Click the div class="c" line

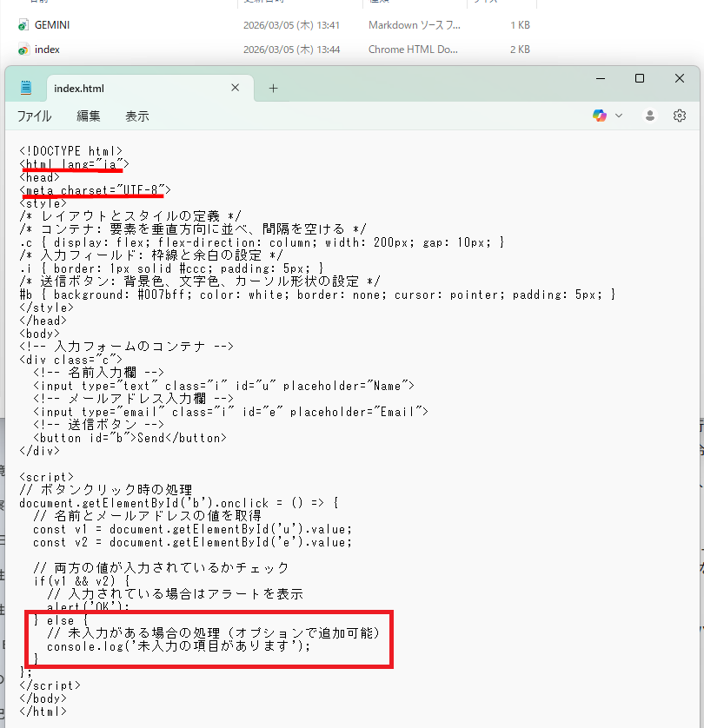click(x=71, y=360)
